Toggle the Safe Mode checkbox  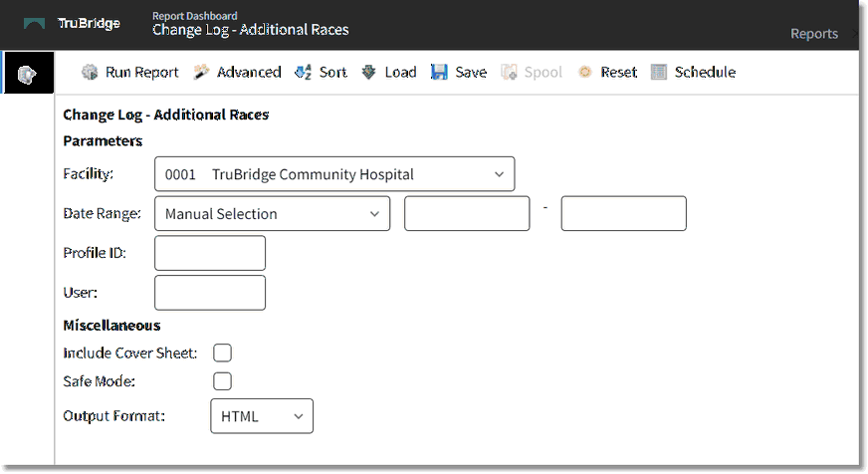point(223,380)
